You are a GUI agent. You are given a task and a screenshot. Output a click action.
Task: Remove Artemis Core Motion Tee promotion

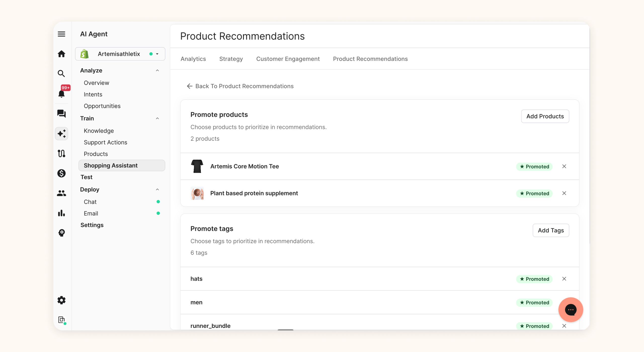[x=564, y=166]
